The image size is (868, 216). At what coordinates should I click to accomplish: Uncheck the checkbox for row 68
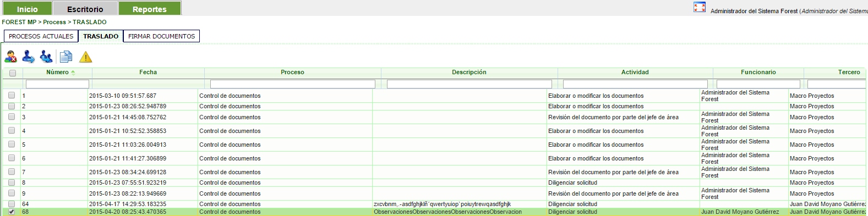[x=12, y=212]
